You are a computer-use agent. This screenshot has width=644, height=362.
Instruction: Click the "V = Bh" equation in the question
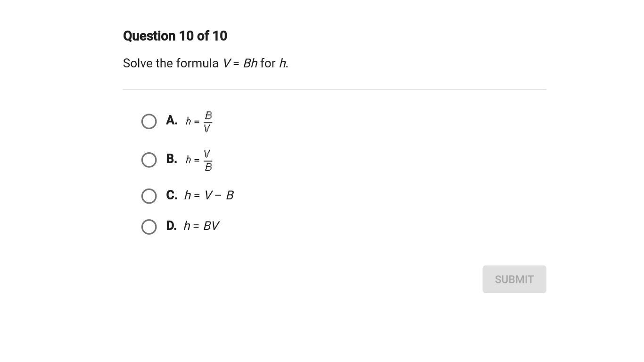tap(240, 63)
